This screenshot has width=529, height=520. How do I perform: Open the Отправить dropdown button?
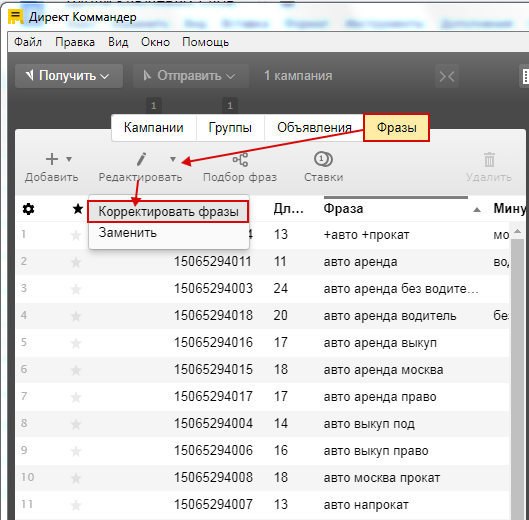[x=191, y=76]
